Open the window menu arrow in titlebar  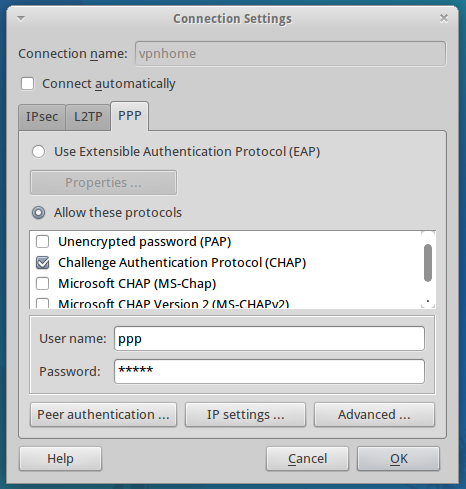pyautogui.click(x=21, y=18)
